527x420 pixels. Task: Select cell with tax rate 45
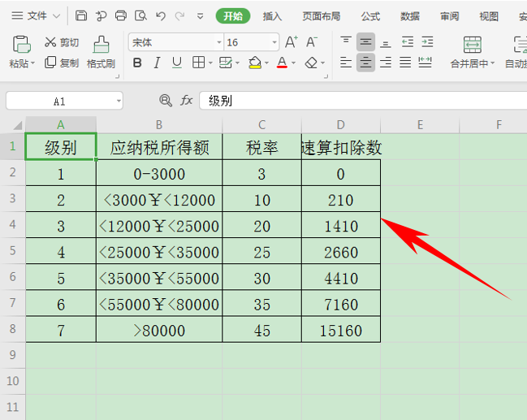(261, 330)
